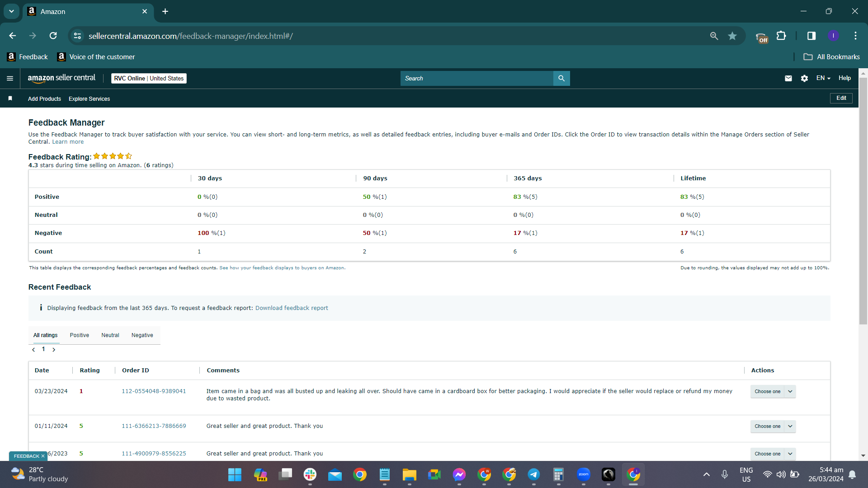
Task: Go back with the browser back arrow
Action: coord(13,36)
